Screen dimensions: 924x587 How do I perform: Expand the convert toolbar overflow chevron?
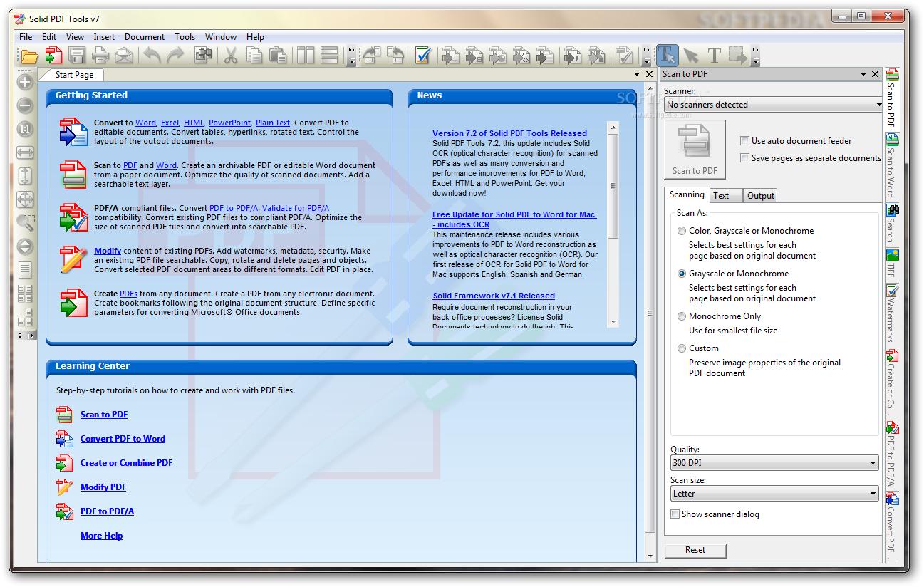click(646, 56)
